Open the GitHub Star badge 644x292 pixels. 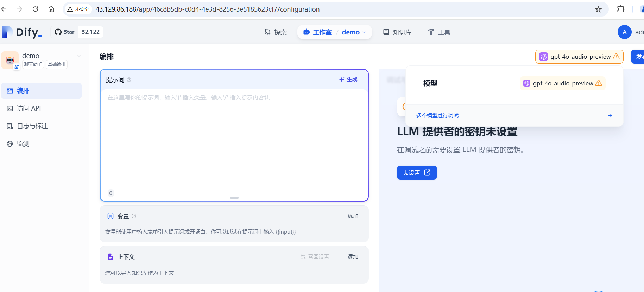coord(65,32)
